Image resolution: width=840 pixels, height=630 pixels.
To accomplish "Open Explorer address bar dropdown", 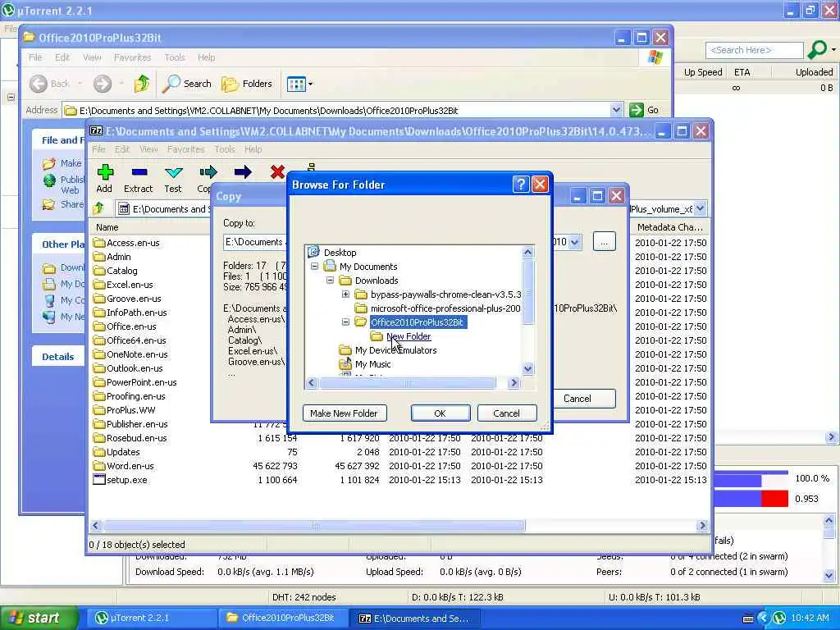I will coord(617,110).
